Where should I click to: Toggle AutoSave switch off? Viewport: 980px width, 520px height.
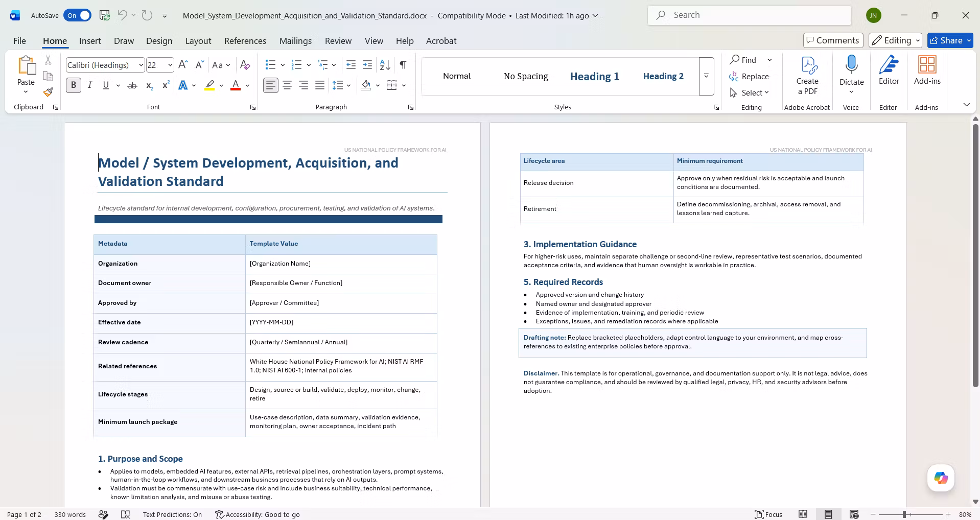pos(77,15)
